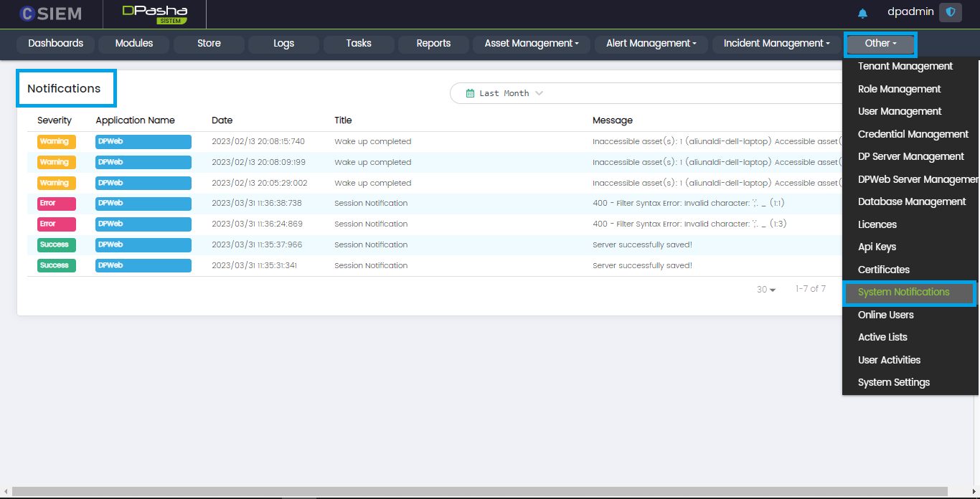Expand the Alert Management dropdown
The width and height of the screenshot is (980, 499).
651,44
